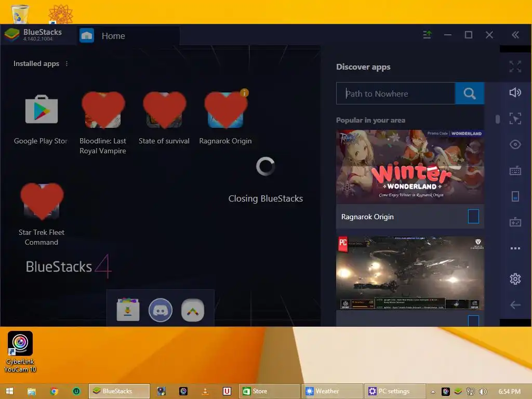532x399 pixels.
Task: Open the keyboard controls icon
Action: (x=515, y=170)
